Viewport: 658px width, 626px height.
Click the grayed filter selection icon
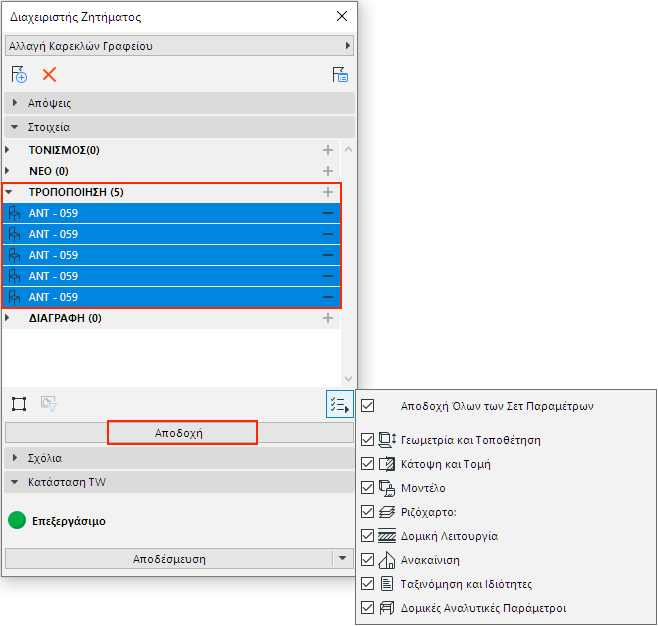click(49, 404)
